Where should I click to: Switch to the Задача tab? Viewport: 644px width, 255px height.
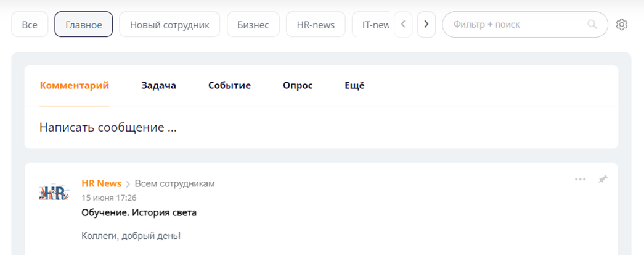point(158,85)
